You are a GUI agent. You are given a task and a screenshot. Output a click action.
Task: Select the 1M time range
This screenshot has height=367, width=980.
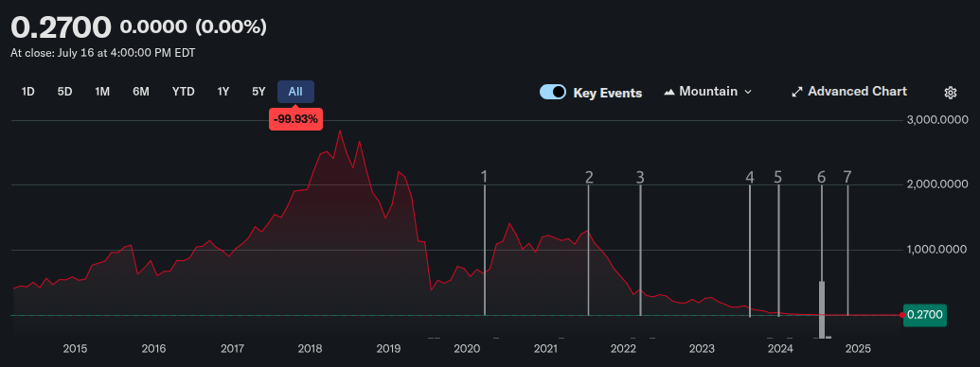pyautogui.click(x=102, y=92)
